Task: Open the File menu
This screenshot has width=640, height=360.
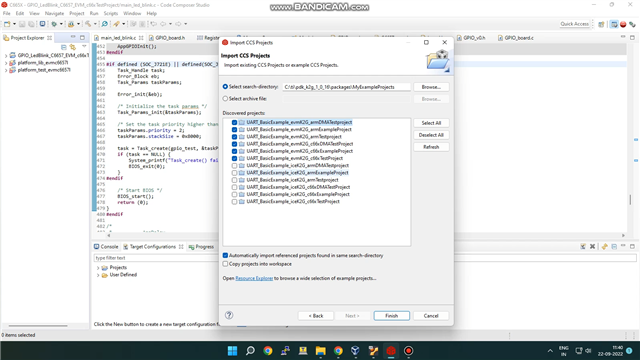Action: (x=7, y=13)
